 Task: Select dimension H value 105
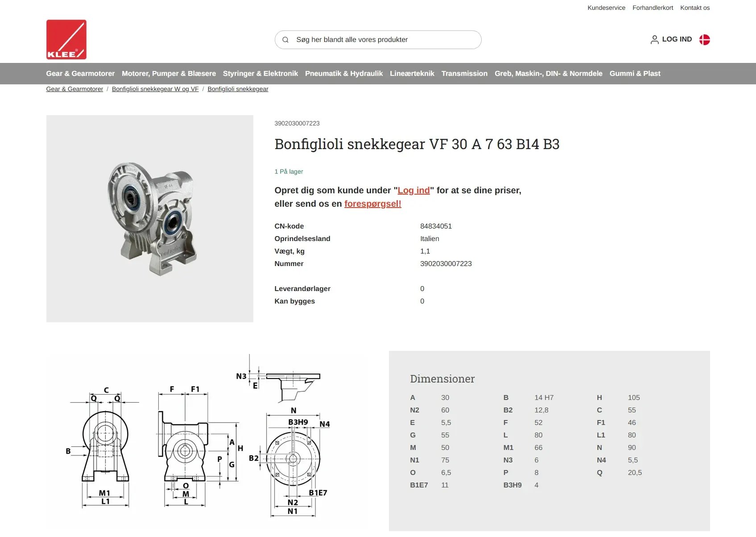pos(633,398)
